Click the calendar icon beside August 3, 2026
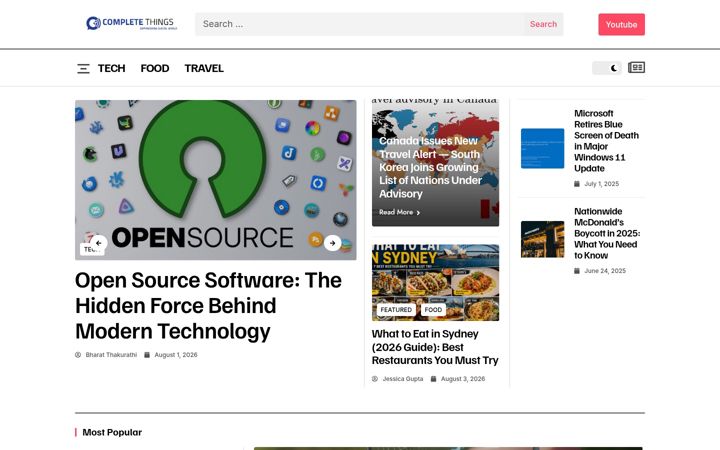 coord(433,379)
